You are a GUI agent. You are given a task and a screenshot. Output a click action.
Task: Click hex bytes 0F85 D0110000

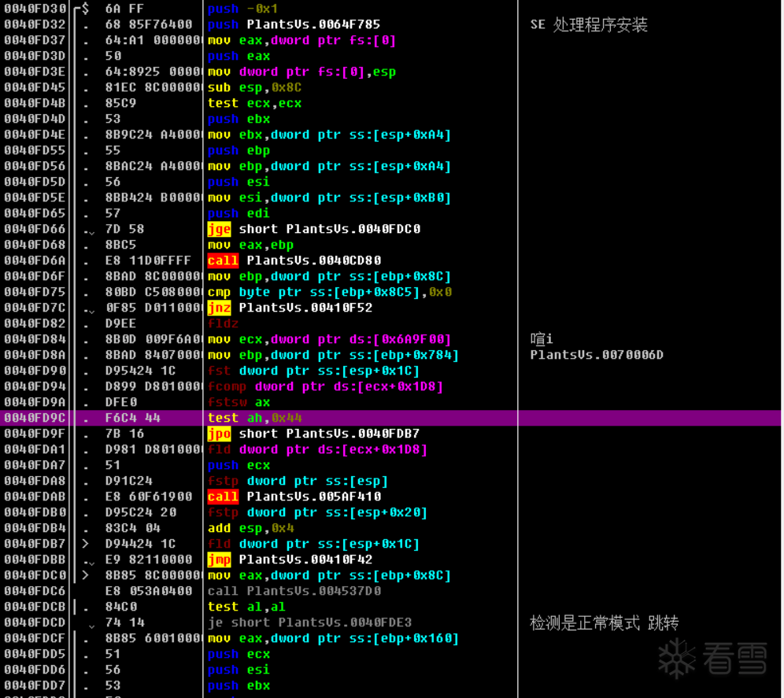[153, 308]
